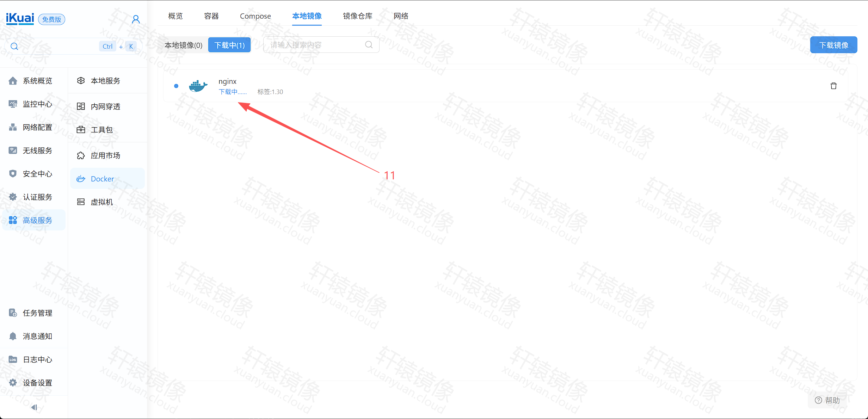868x419 pixels.
Task: Click the image search magnifier icon
Action: pyautogui.click(x=369, y=45)
